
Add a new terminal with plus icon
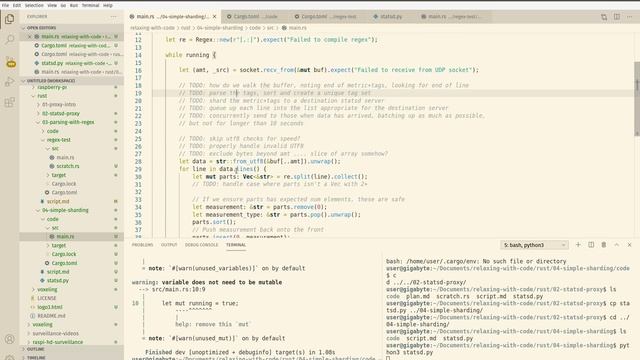pos(578,244)
